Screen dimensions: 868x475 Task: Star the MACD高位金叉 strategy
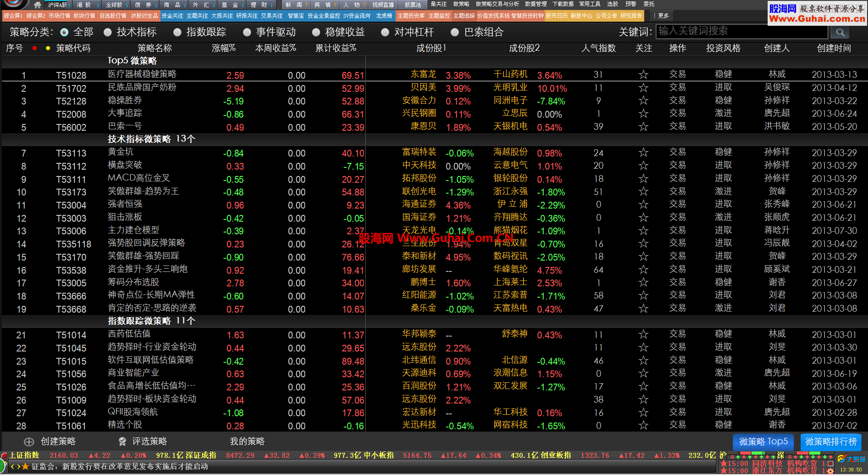click(643, 179)
